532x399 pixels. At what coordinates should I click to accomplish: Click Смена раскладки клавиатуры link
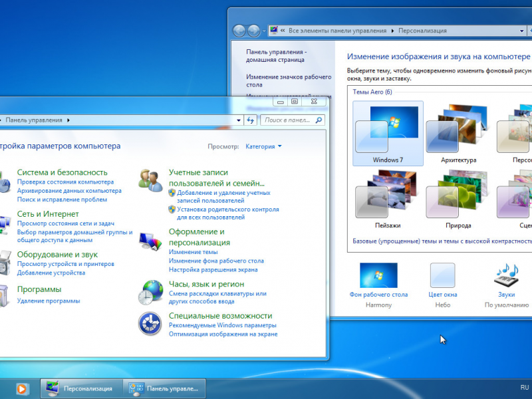[217, 297]
